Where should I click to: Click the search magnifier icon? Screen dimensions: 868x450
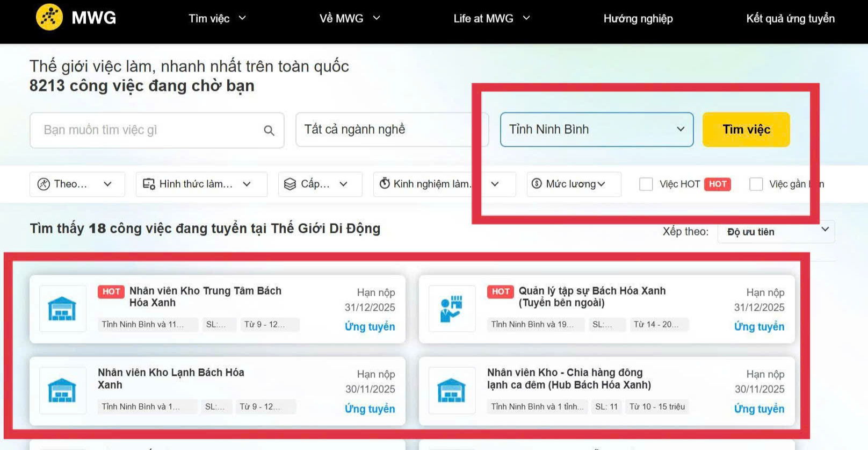[269, 131]
